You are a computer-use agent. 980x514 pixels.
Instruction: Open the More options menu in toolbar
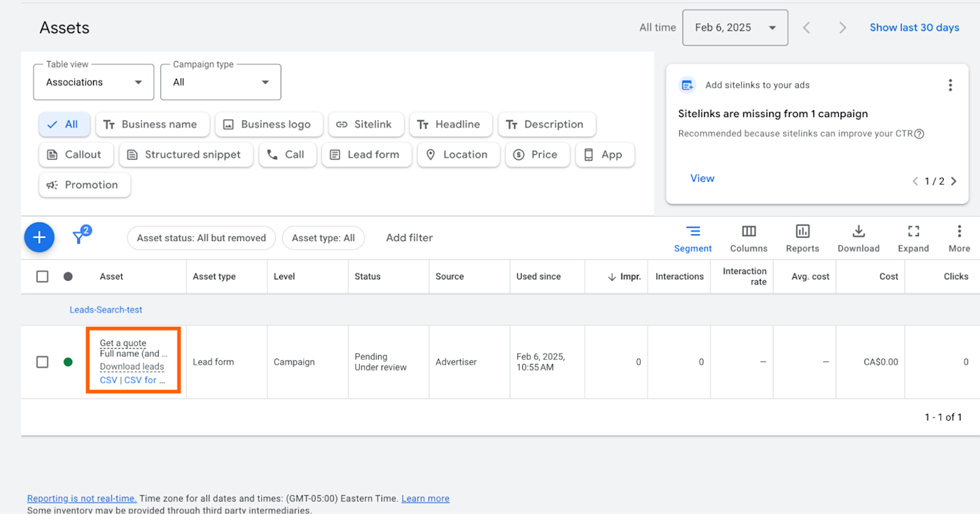(x=959, y=238)
